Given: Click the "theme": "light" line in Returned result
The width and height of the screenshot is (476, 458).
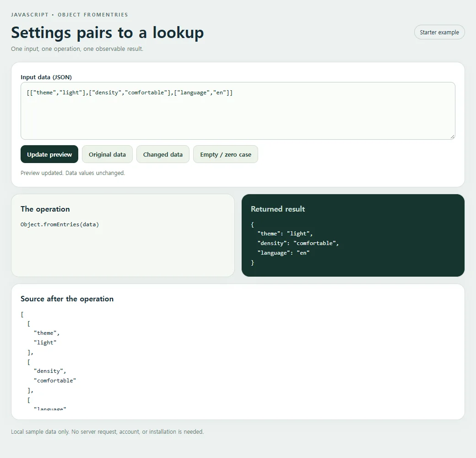Looking at the screenshot, I should click(285, 234).
